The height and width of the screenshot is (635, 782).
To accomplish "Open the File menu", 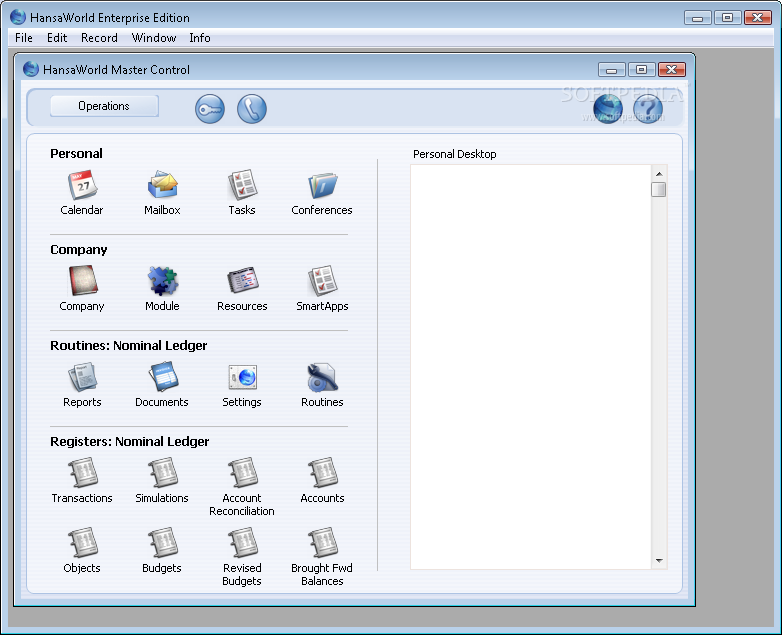I will click(24, 38).
